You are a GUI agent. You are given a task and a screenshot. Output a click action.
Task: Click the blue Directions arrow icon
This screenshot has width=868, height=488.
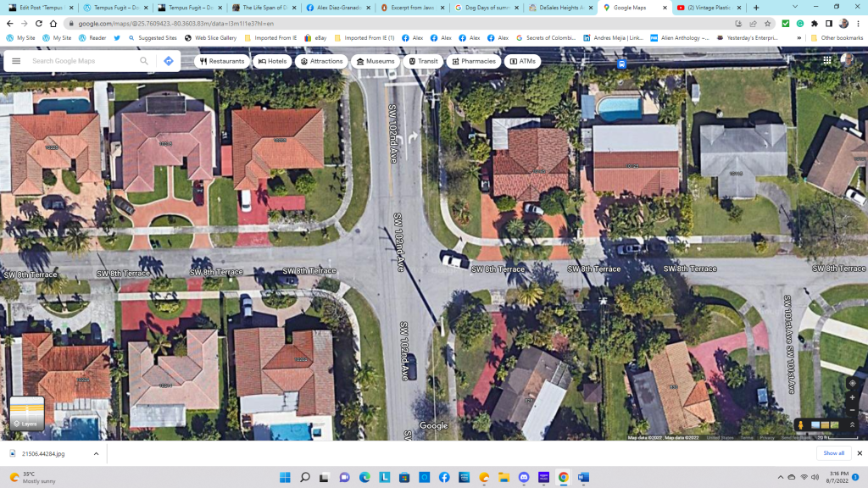click(168, 61)
